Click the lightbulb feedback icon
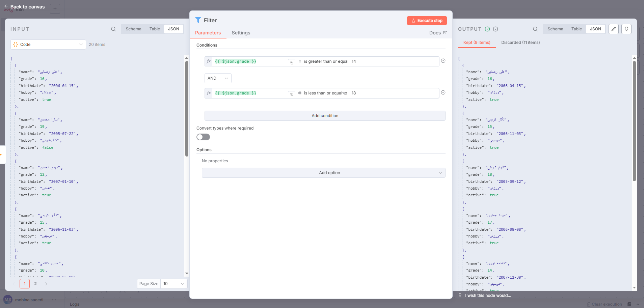The width and height of the screenshot is (644, 308). (460, 295)
